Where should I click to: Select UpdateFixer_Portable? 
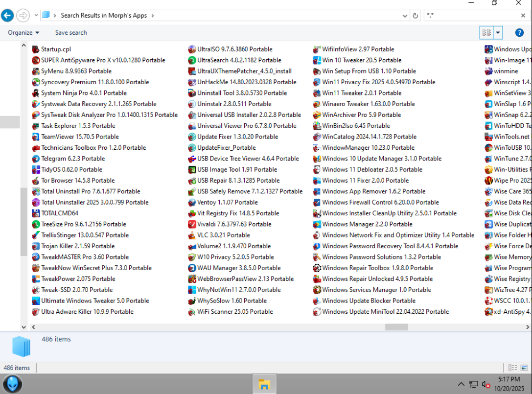(x=222, y=148)
